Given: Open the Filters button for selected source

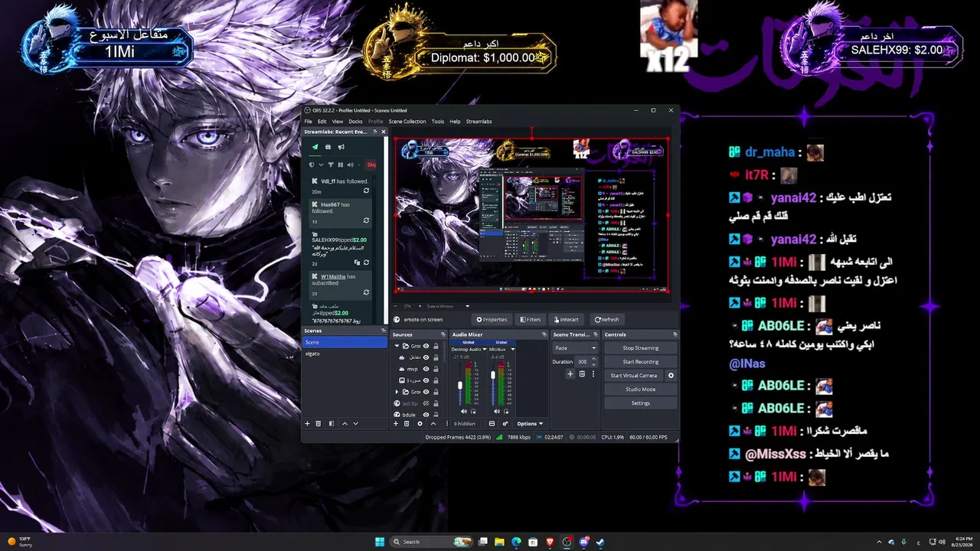Looking at the screenshot, I should pyautogui.click(x=531, y=319).
